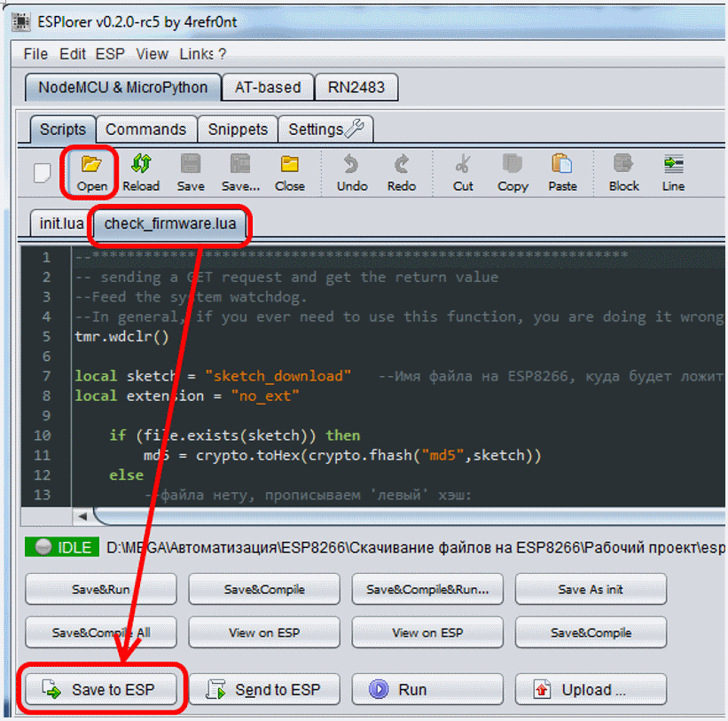Click the Close file folder icon
Screen dimensions: 728x721
[289, 173]
